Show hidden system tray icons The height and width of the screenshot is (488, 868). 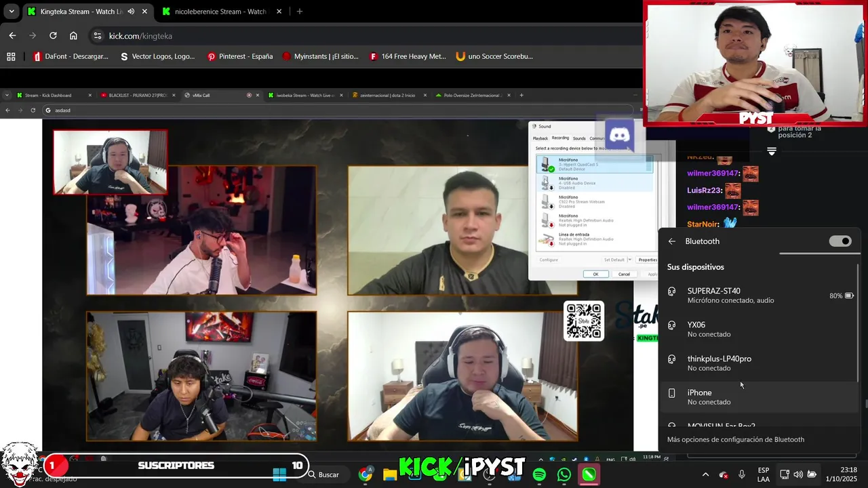tap(705, 474)
